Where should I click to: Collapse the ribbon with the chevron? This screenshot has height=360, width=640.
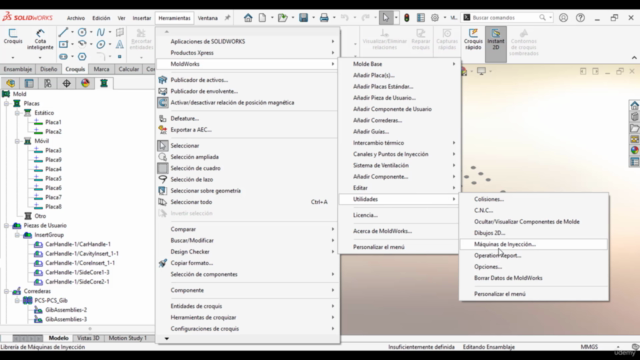(634, 58)
